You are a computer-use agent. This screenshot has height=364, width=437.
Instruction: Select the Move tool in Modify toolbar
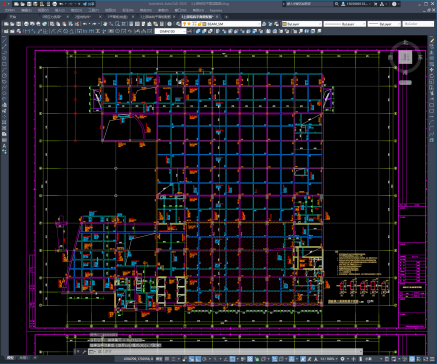point(432,70)
